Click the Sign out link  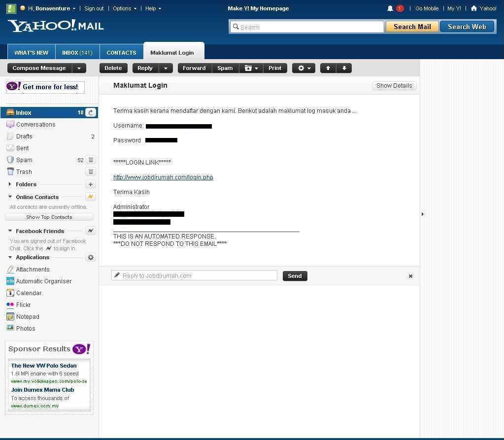[x=94, y=8]
